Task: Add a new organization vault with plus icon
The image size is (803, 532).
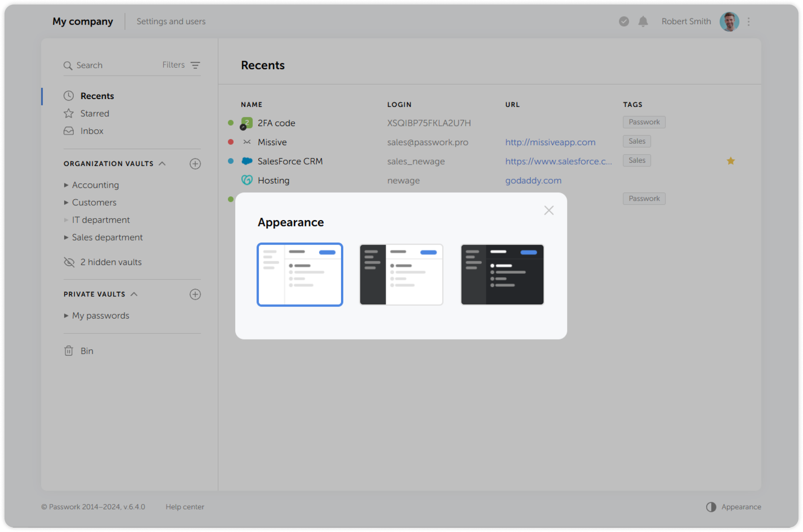Action: click(195, 164)
